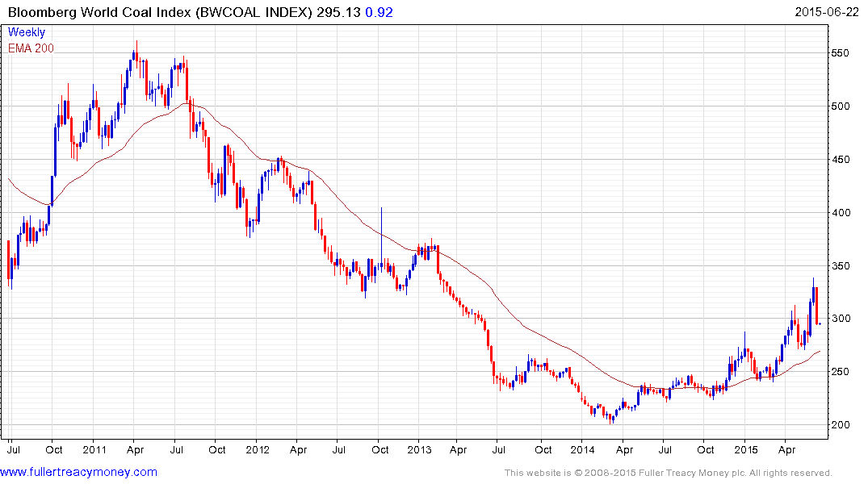The width and height of the screenshot is (868, 484).
Task: Click the 'Weekly' label
Action: pos(27,32)
